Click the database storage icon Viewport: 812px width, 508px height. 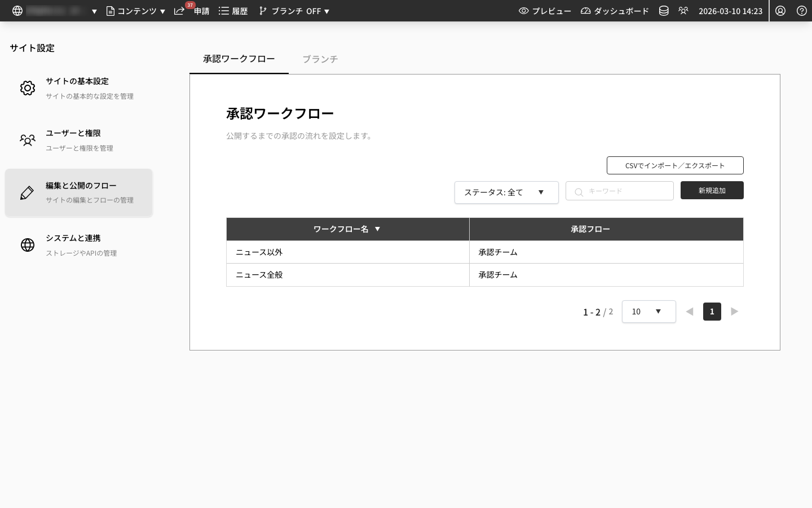pyautogui.click(x=664, y=11)
